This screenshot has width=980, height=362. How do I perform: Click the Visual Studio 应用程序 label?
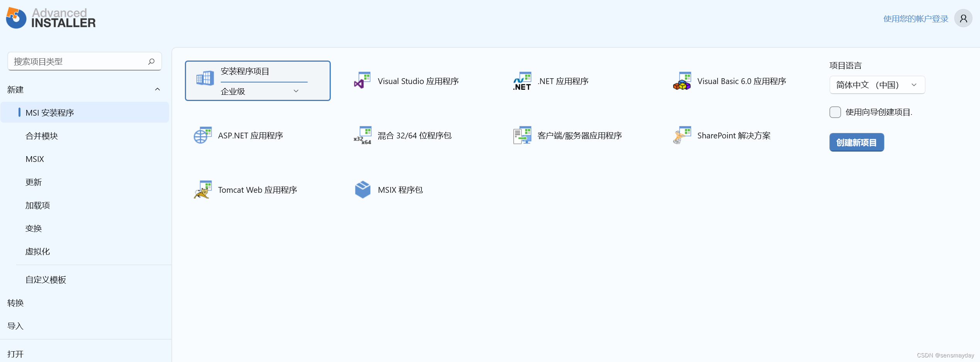(418, 81)
